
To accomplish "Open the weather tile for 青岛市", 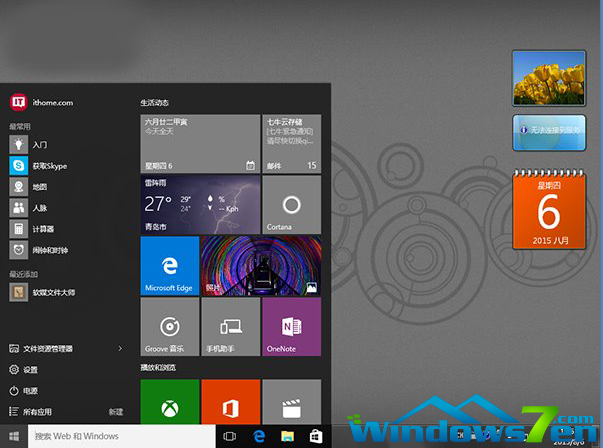I will [x=200, y=205].
